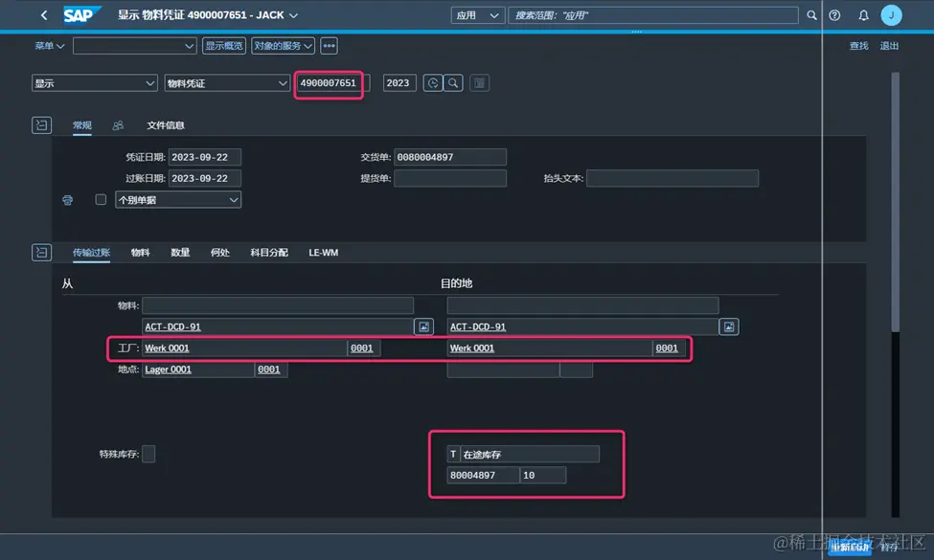This screenshot has height=560, width=934.
Task: Switch to the 数量 tab
Action: point(180,253)
